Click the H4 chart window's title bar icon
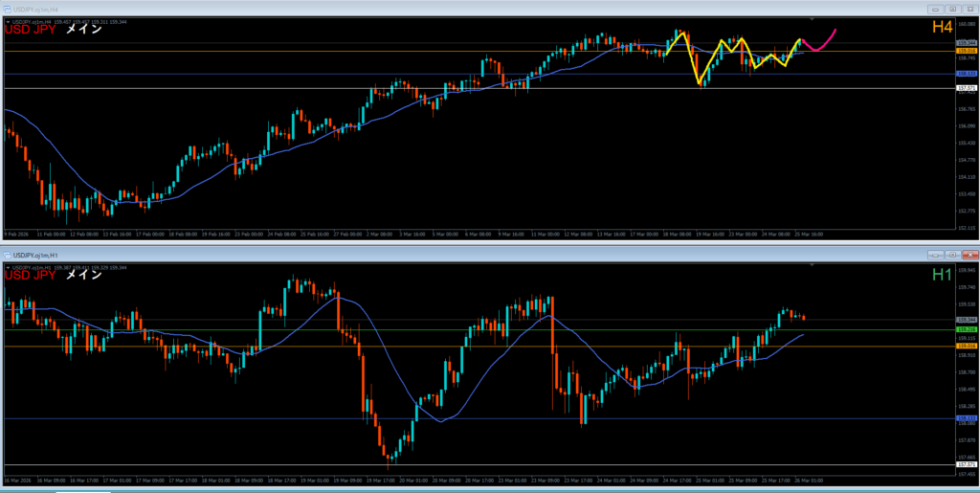This screenshot has width=980, height=493. 7,9
